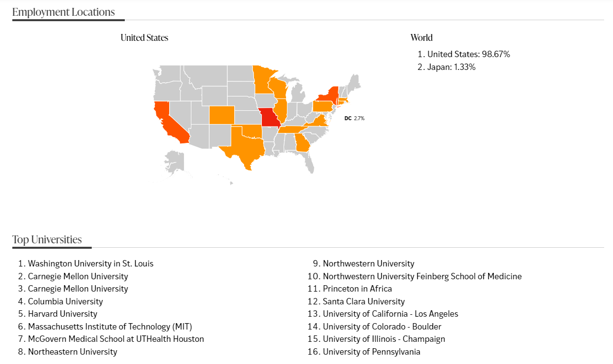Click the Employment Locations heading

click(x=64, y=12)
